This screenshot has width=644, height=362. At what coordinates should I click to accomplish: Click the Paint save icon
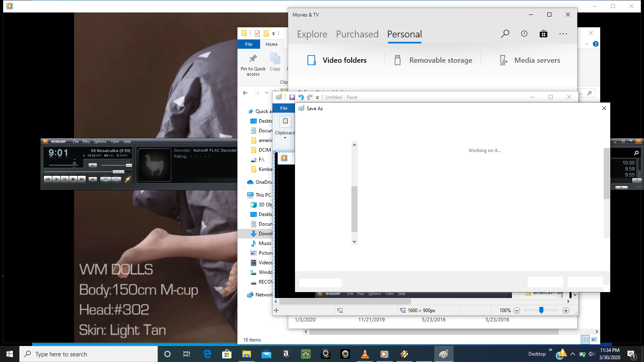click(x=292, y=97)
